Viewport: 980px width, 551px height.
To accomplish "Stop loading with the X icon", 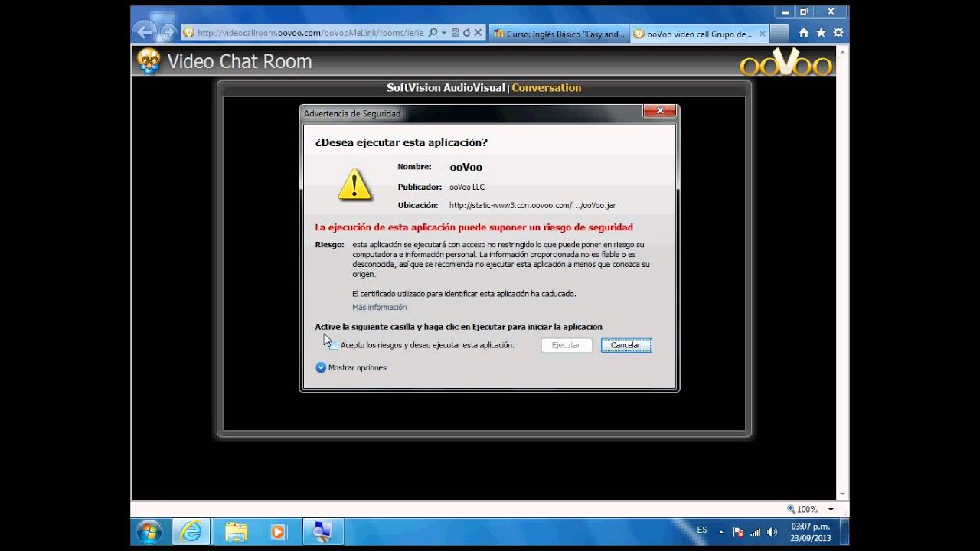I will tap(478, 33).
